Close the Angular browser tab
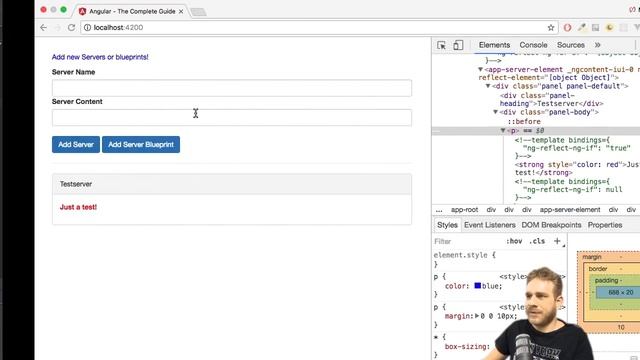Screen dimensions: 640x360 (181, 11)
